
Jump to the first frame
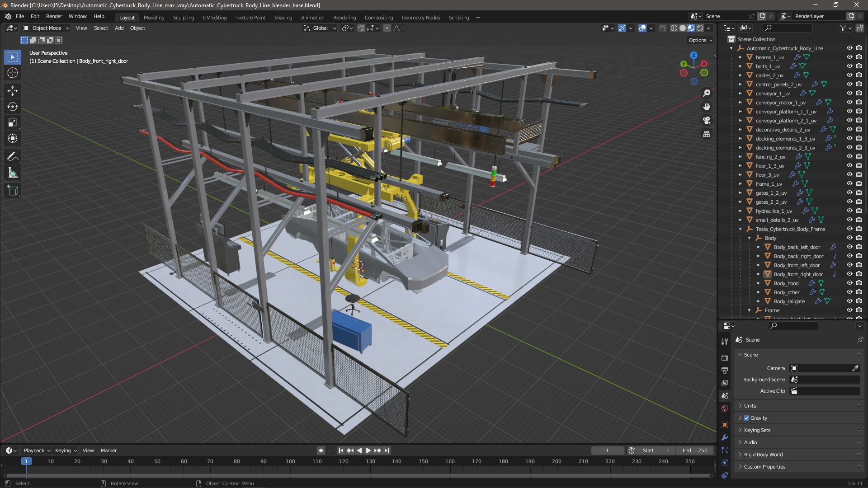tap(341, 450)
